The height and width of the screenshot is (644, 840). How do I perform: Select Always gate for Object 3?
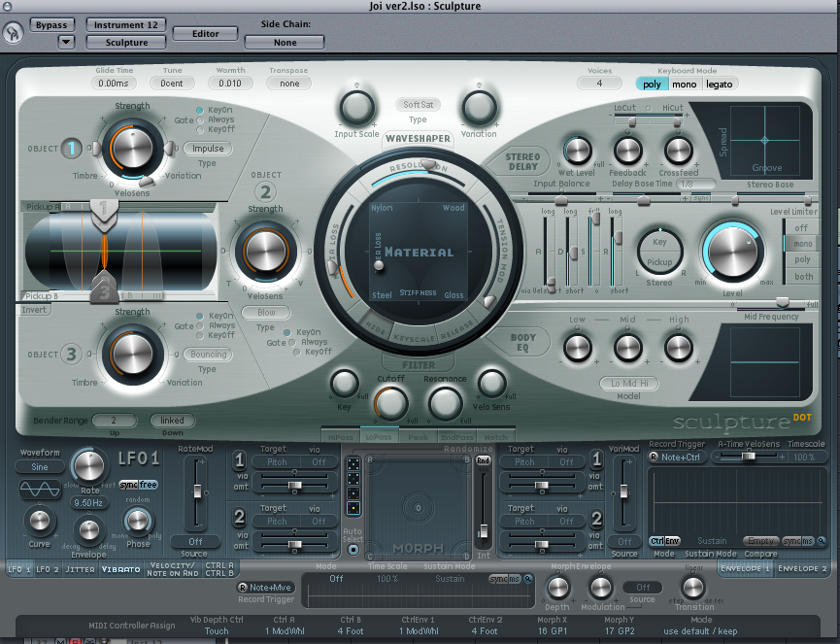click(x=200, y=325)
